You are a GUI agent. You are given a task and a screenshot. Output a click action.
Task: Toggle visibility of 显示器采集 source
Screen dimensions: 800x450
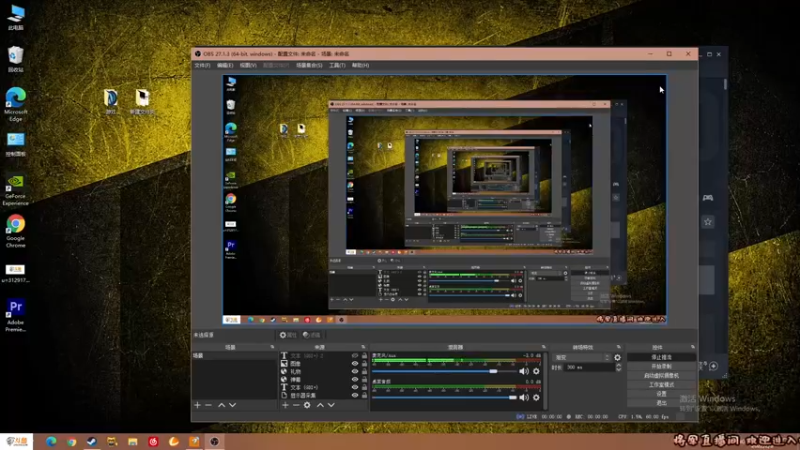(355, 395)
